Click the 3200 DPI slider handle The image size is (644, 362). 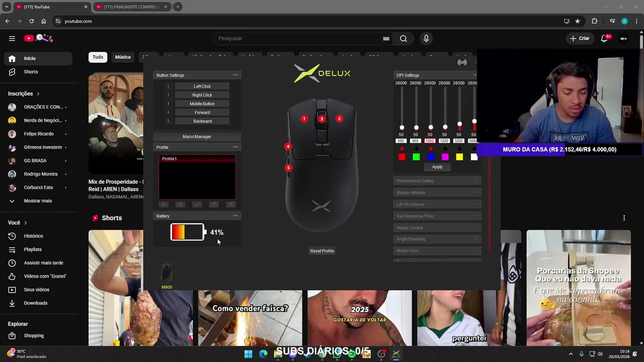click(459, 124)
